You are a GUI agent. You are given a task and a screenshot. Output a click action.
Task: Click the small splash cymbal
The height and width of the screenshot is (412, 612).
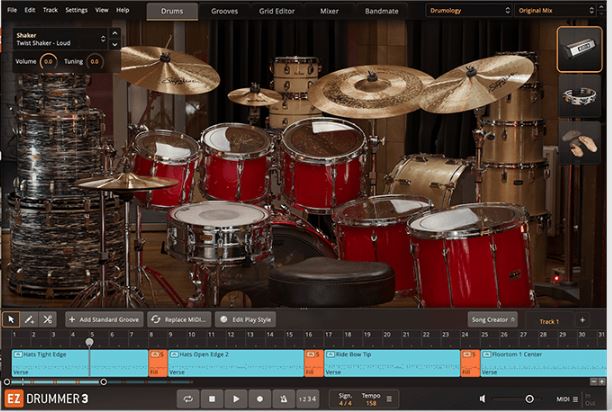pyautogui.click(x=254, y=96)
